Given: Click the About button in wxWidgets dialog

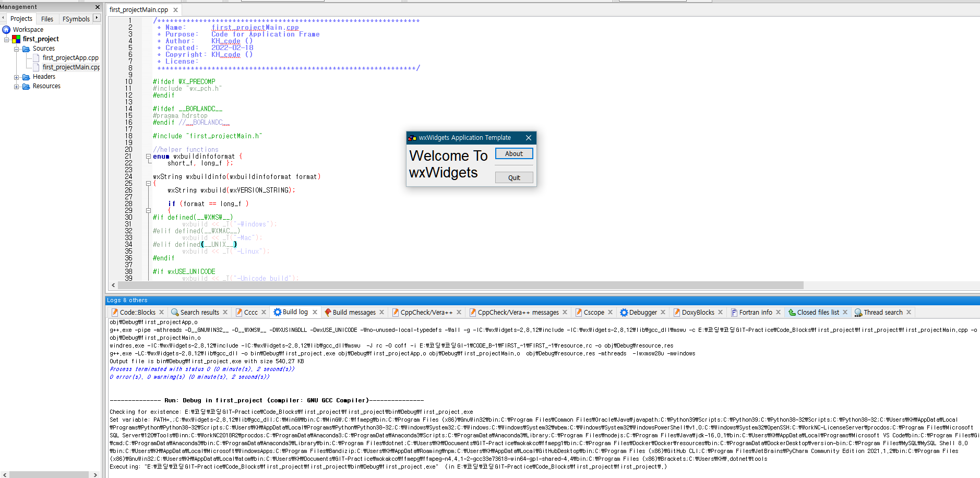Looking at the screenshot, I should point(514,153).
